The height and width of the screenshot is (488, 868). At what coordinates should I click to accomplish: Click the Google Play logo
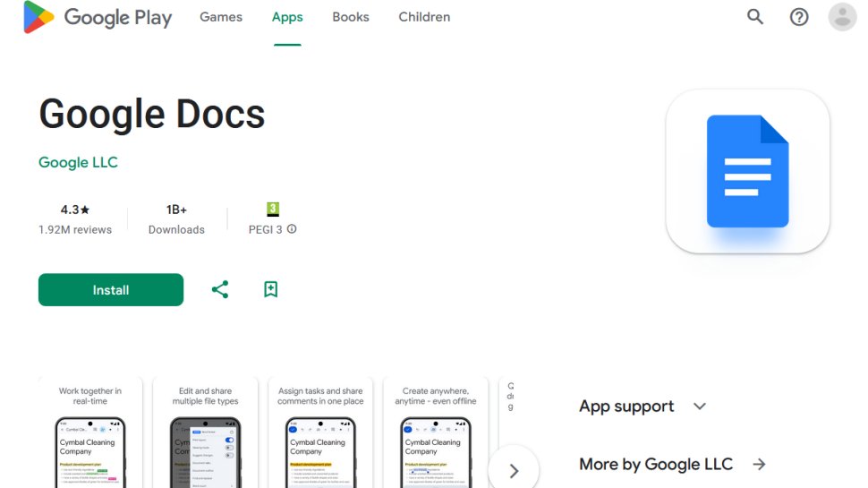98,17
